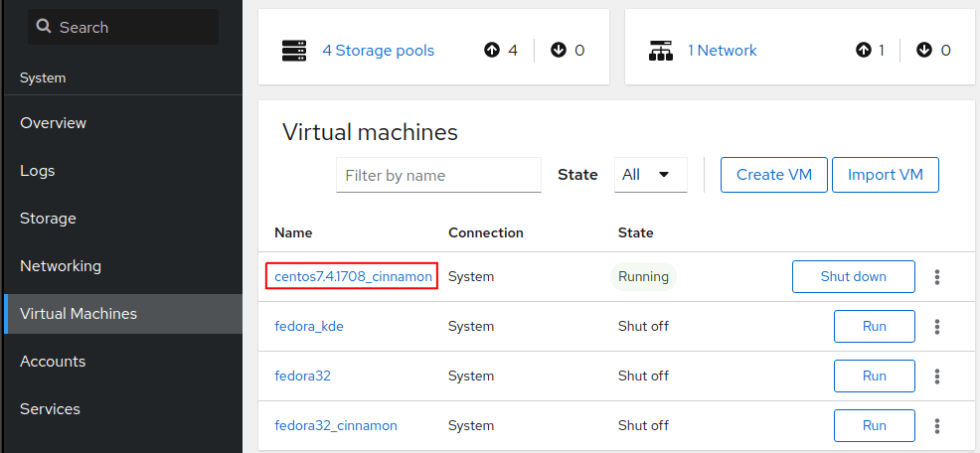
Task: Open kebab menu for centos7.4.1708_cinnamon
Action: [x=936, y=277]
